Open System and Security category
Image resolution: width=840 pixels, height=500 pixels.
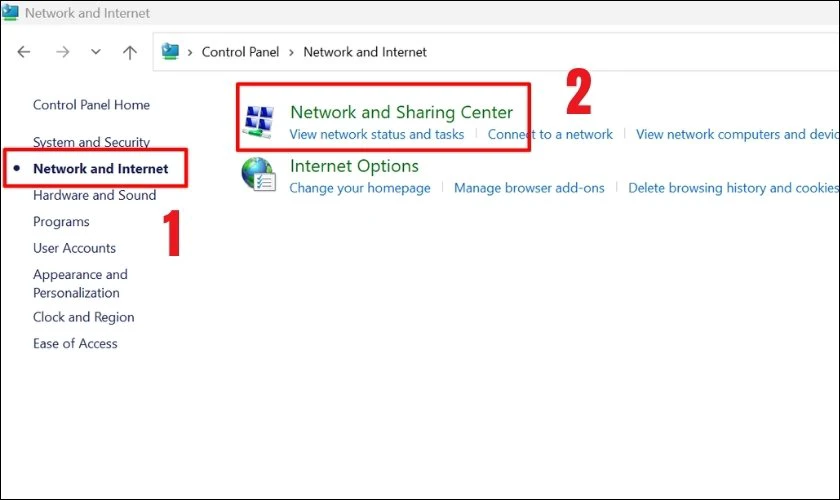(x=91, y=142)
